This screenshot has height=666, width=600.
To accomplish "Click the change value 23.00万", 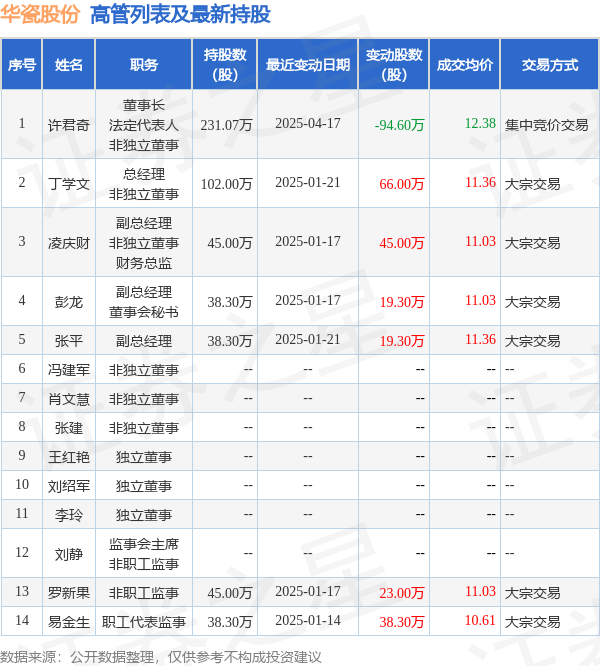I will pyautogui.click(x=402, y=593).
